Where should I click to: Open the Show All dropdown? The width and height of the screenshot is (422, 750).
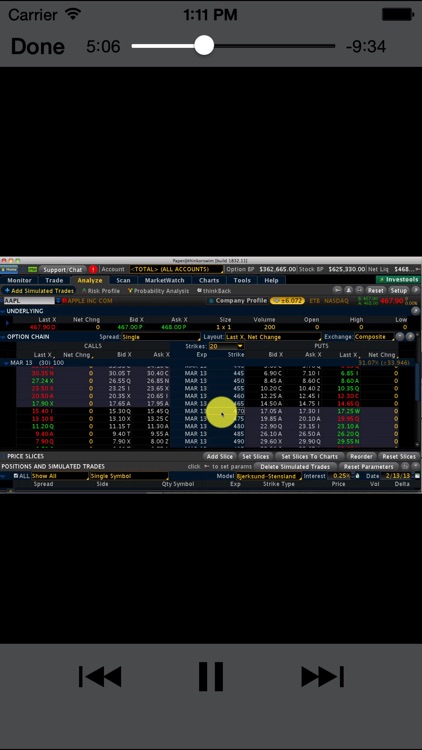click(x=60, y=476)
